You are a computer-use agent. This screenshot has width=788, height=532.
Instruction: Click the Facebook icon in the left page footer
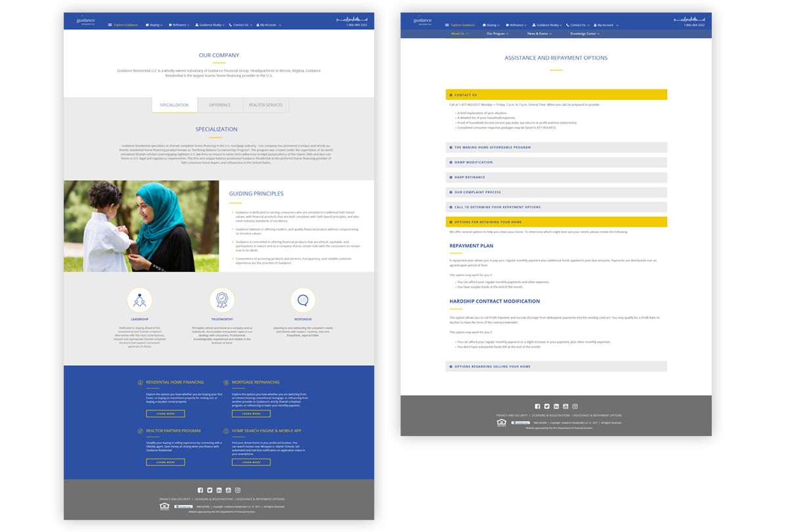[x=200, y=490]
